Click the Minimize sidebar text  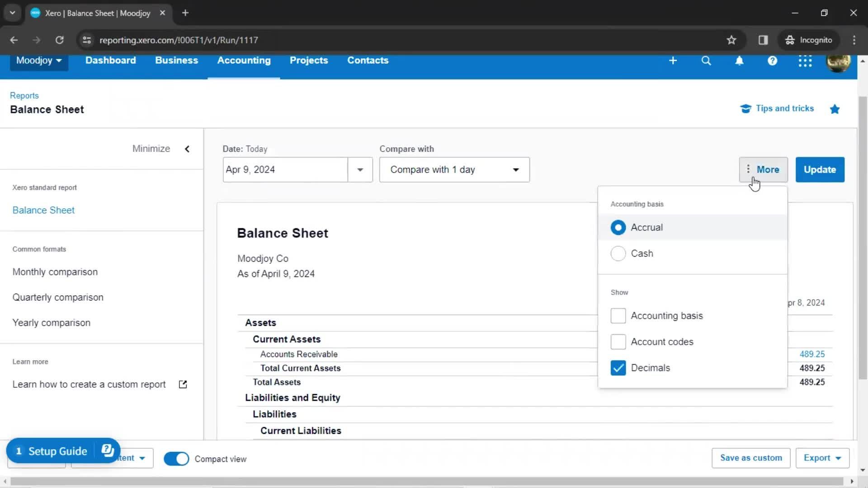coord(151,149)
